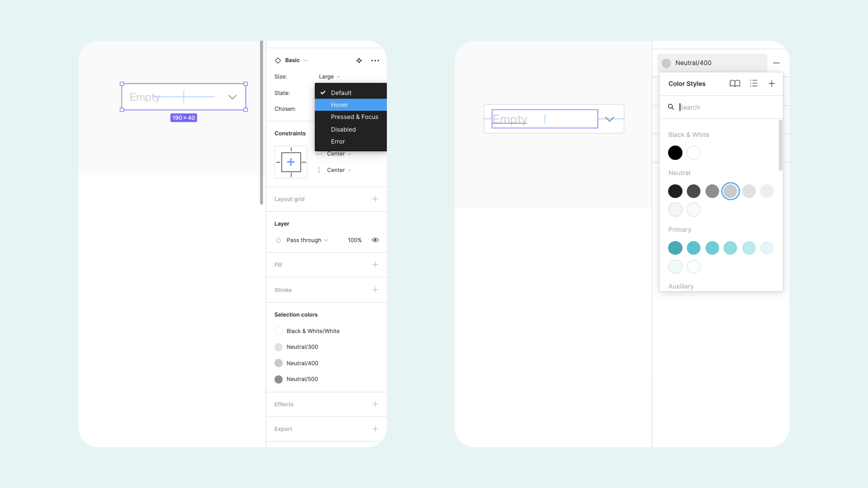Expand the Size dropdown showing Large
This screenshot has height=488, width=868.
330,76
